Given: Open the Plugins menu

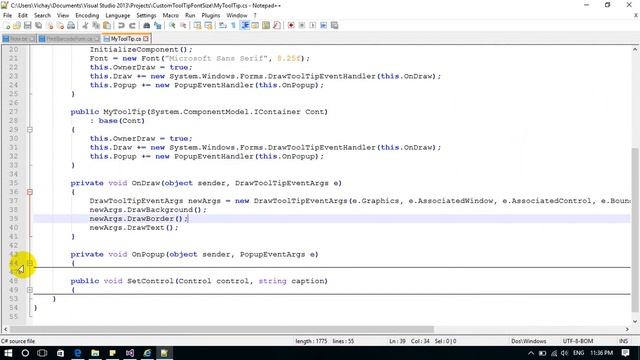Looking at the screenshot, I should [x=211, y=16].
